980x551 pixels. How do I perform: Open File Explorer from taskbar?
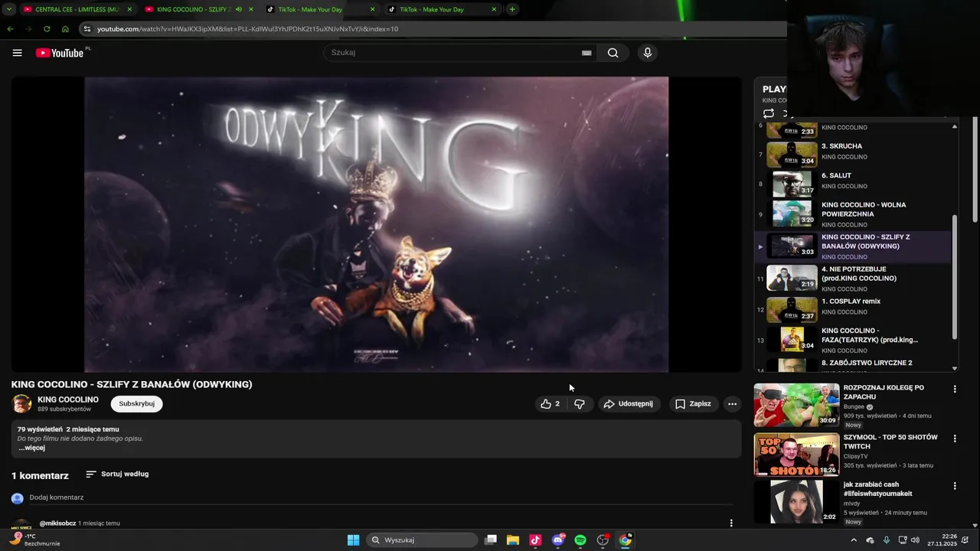513,540
